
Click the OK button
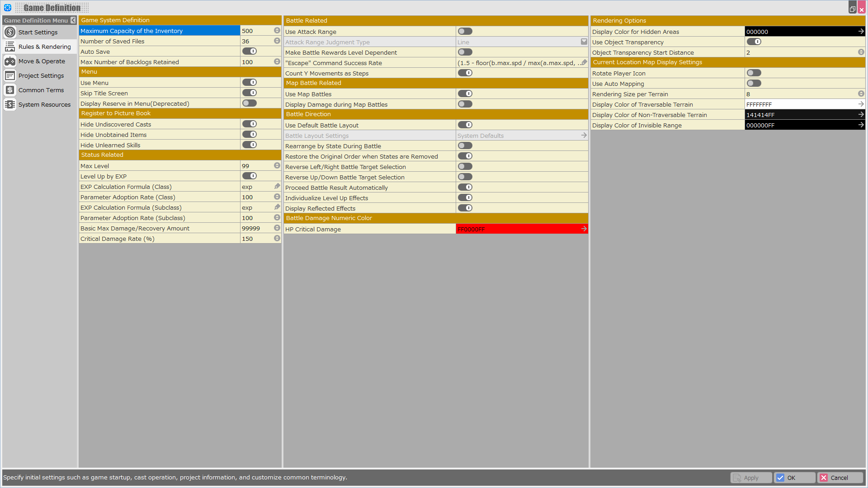click(794, 478)
